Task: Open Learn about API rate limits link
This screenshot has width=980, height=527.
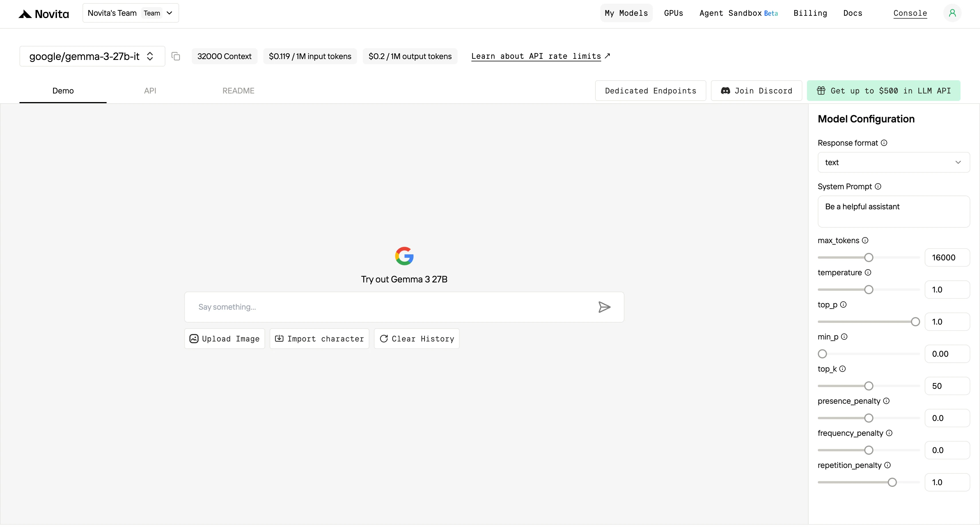Action: [x=541, y=56]
